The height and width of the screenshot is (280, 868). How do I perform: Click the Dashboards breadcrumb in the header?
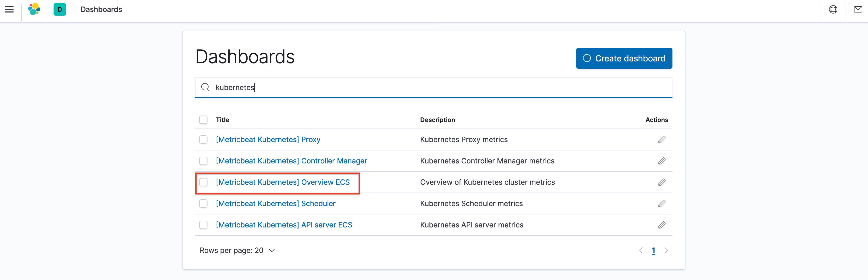(101, 9)
